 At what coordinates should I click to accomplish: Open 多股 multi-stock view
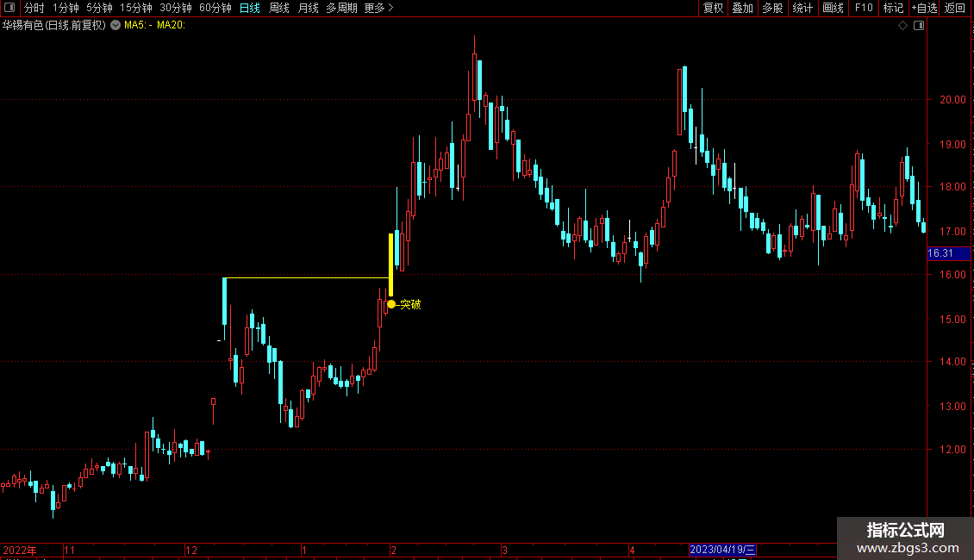772,8
